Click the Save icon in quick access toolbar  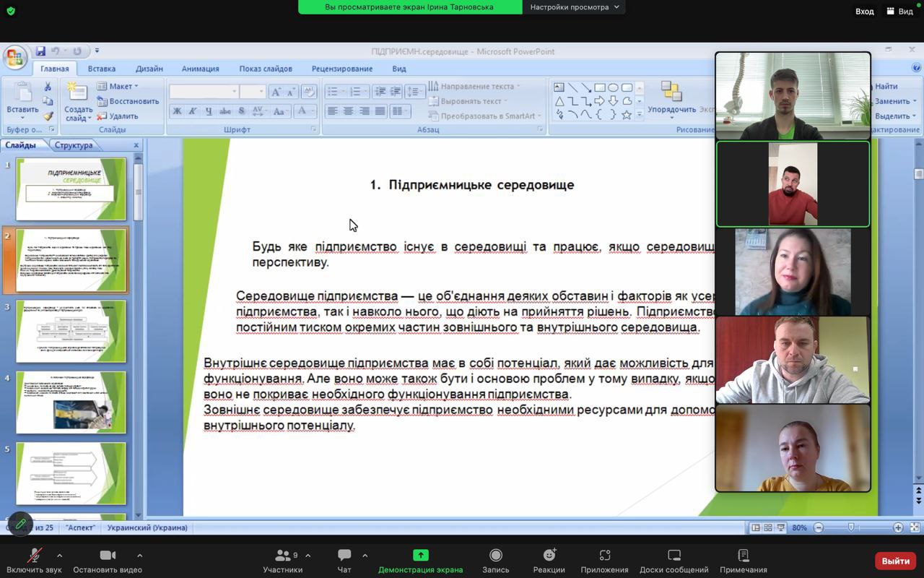pos(40,51)
